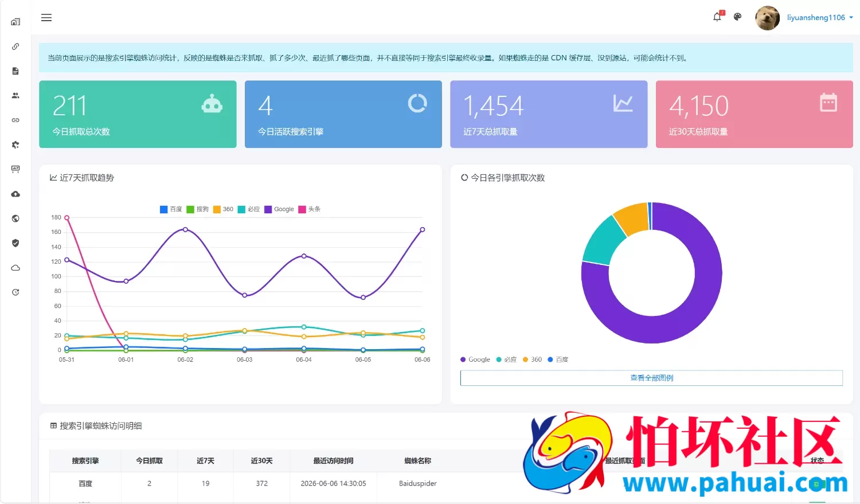Toggle 360 in donut chart legend

pos(533,360)
